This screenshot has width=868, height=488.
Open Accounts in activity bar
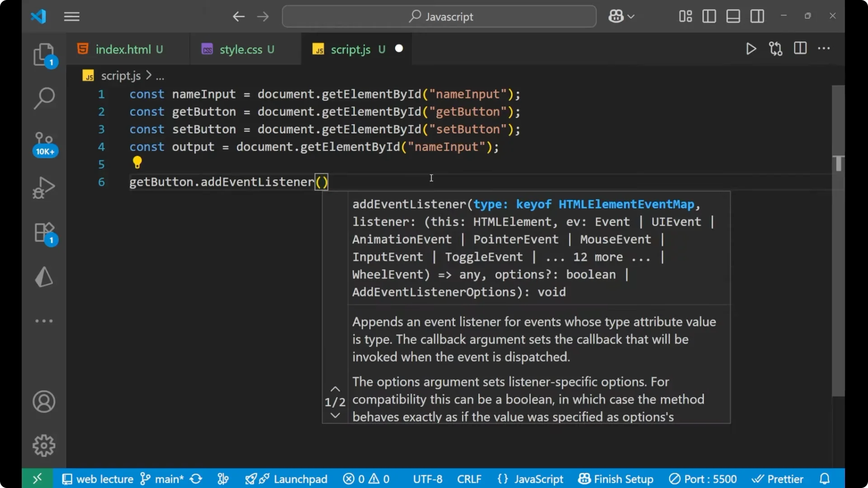click(x=44, y=402)
